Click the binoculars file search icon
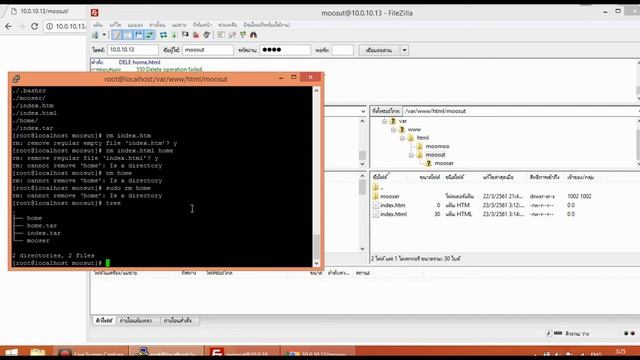This screenshot has width=640, height=360. (x=253, y=35)
